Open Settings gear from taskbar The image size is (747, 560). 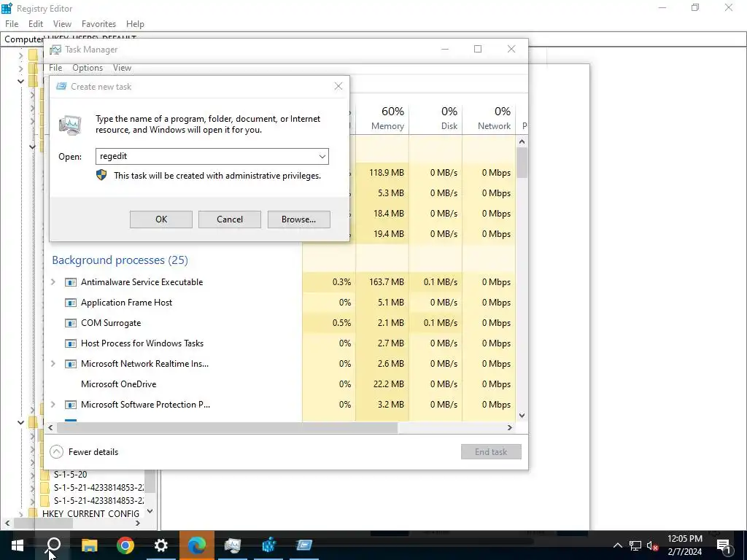click(x=161, y=545)
